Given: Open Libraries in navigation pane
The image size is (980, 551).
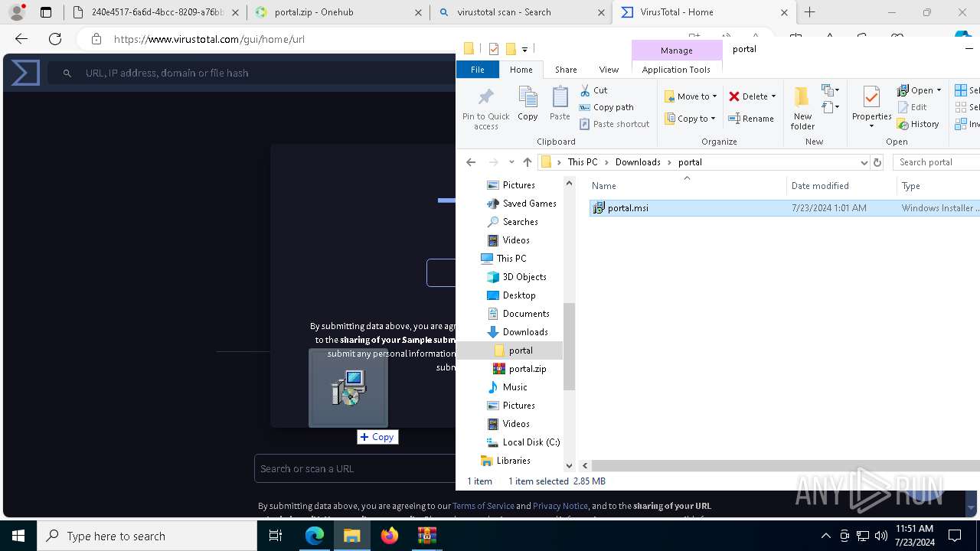Looking at the screenshot, I should tap(513, 461).
